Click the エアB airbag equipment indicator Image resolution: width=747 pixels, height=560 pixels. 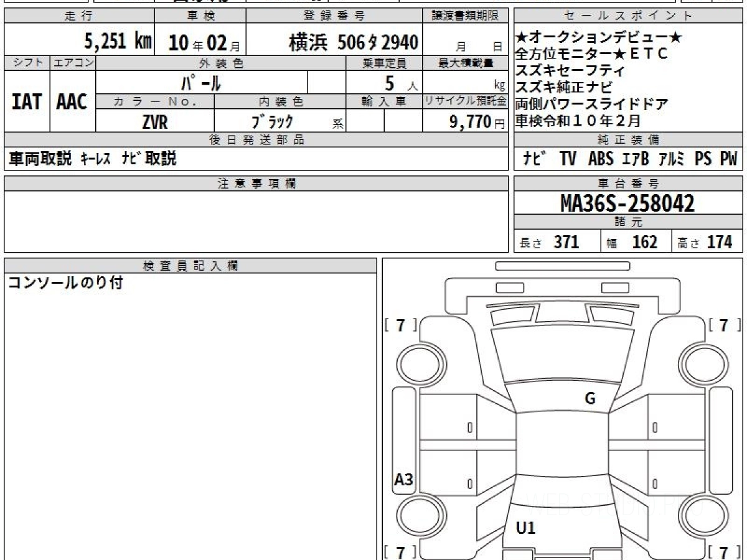(635, 159)
